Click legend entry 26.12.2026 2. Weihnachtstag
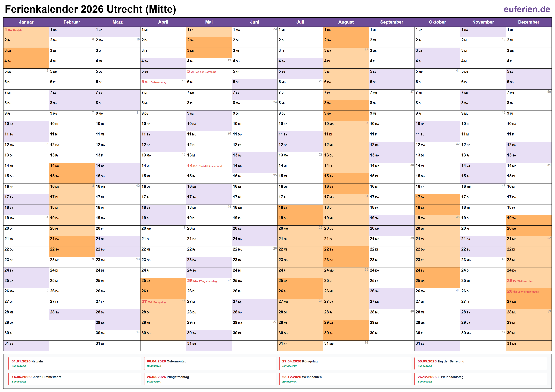This screenshot has height=392, width=555. pos(440,377)
